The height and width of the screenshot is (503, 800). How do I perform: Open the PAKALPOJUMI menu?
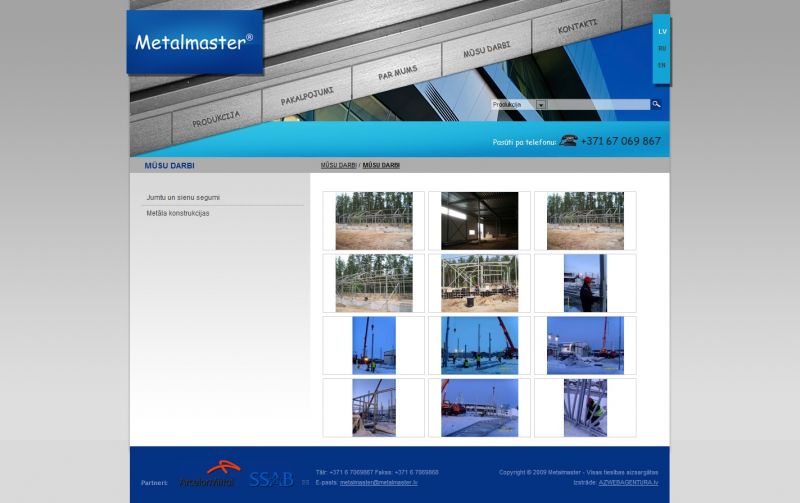307,96
